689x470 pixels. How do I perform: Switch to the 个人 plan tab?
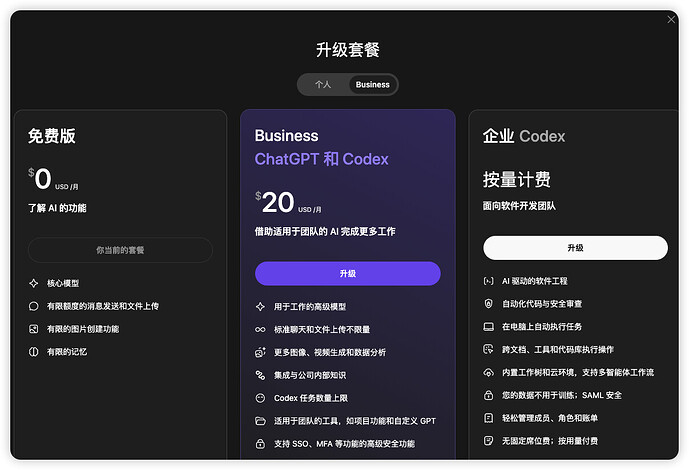point(323,84)
